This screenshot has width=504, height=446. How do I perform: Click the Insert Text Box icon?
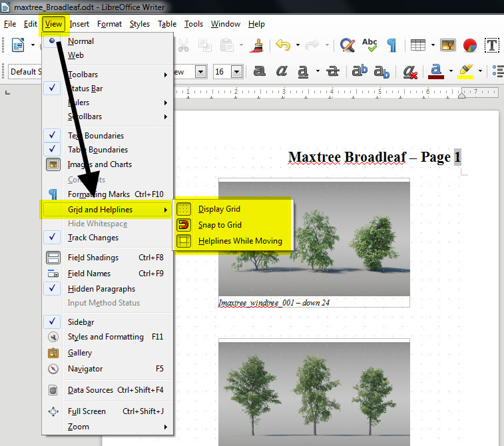click(492, 45)
